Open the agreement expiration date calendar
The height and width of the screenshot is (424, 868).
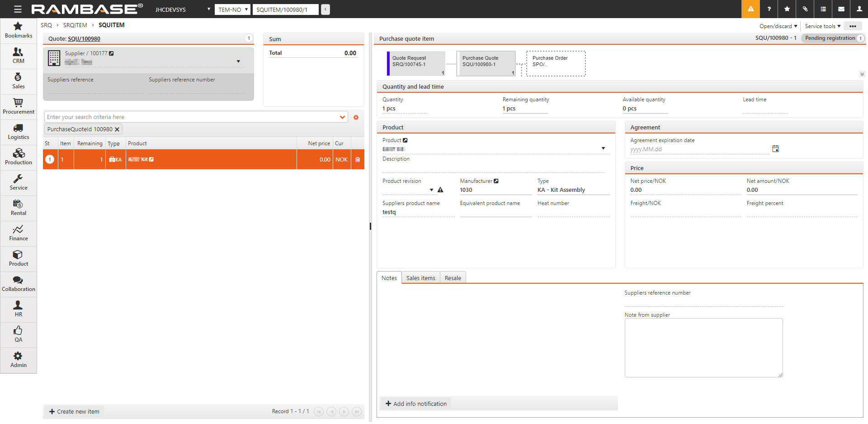775,149
